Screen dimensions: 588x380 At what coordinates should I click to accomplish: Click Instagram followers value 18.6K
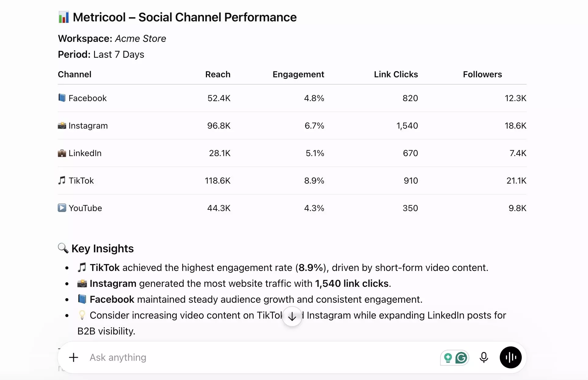516,126
